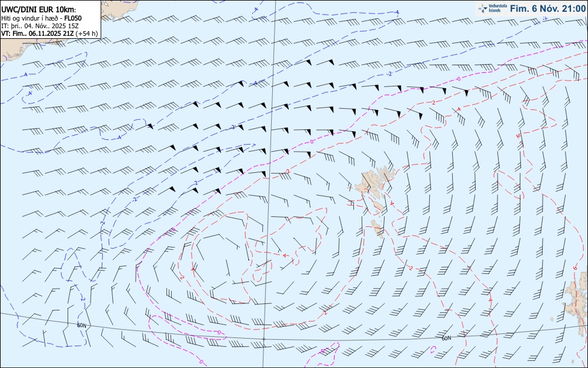Click the '60N' latitude label on the left
Viewport: 588px width, 368px height.
pos(82,325)
